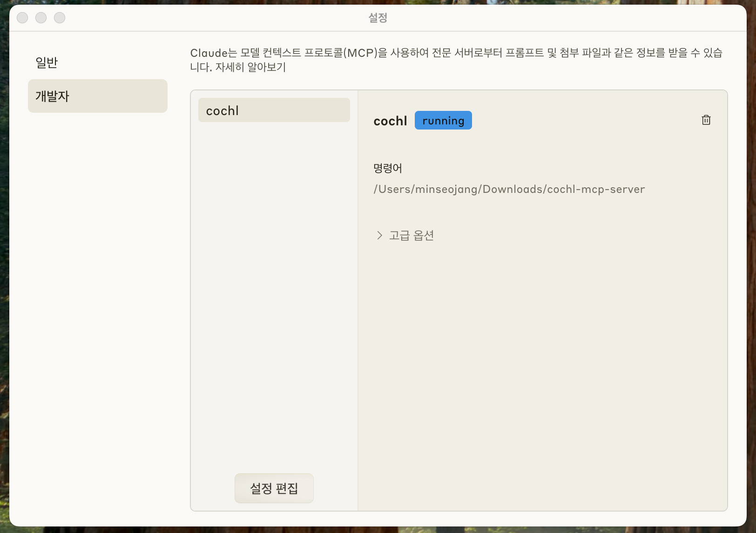Click the 설정 window title
This screenshot has width=756, height=533.
378,18
